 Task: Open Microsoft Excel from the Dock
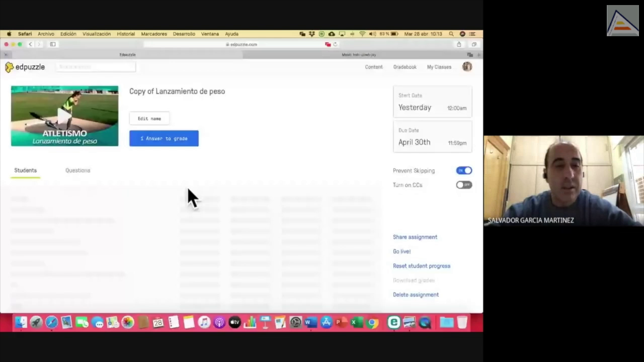coord(357,322)
